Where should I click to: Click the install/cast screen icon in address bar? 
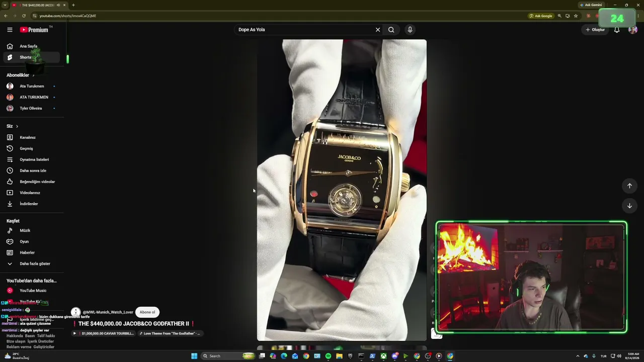[568, 16]
